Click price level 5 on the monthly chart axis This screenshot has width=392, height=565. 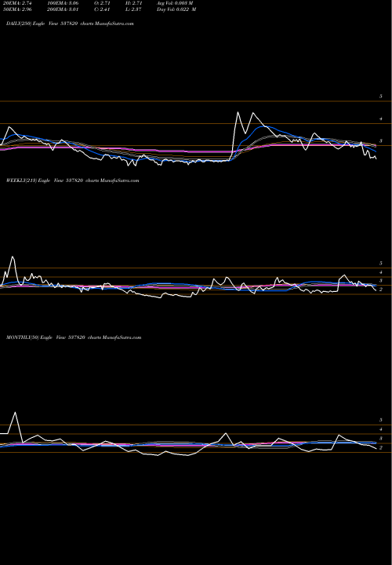tap(380, 420)
